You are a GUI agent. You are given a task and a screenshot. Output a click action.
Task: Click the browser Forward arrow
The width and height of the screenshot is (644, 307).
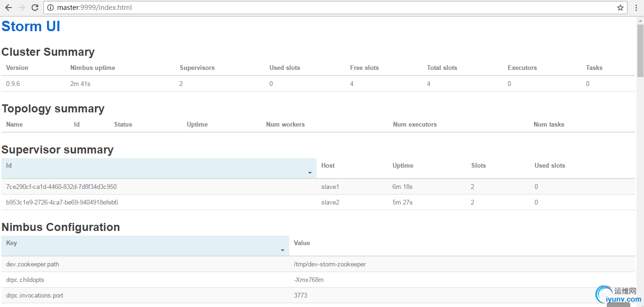[22, 8]
